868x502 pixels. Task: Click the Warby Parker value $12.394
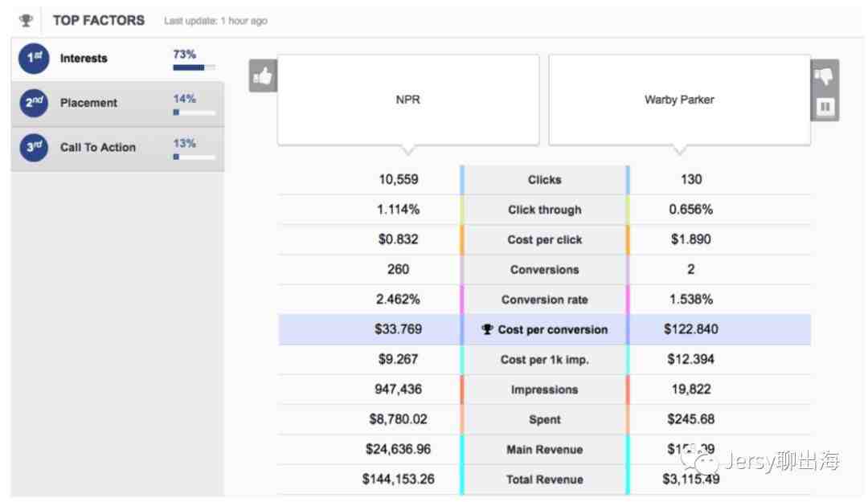pyautogui.click(x=691, y=359)
